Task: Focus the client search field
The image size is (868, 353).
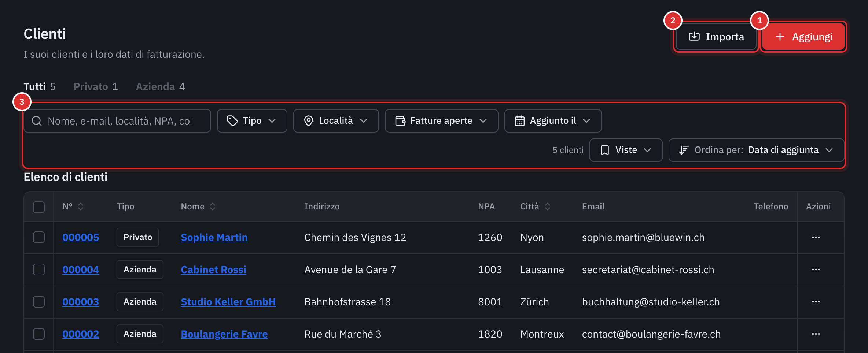Action: pos(117,121)
